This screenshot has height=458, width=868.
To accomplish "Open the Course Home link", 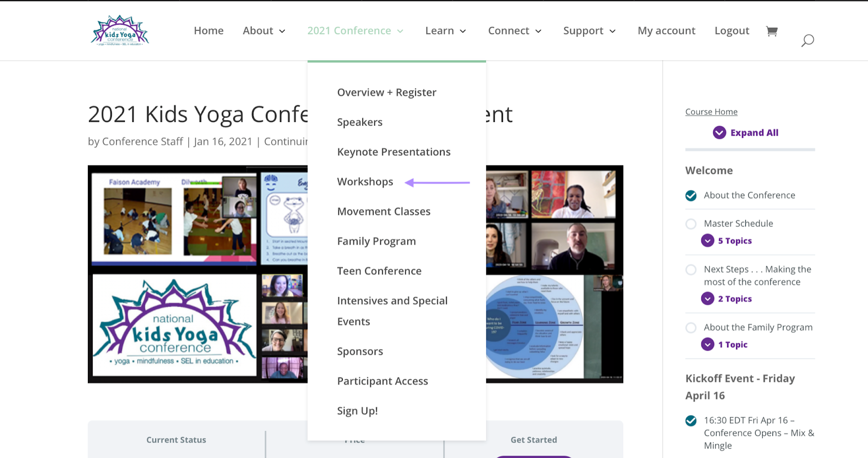I will coord(711,112).
